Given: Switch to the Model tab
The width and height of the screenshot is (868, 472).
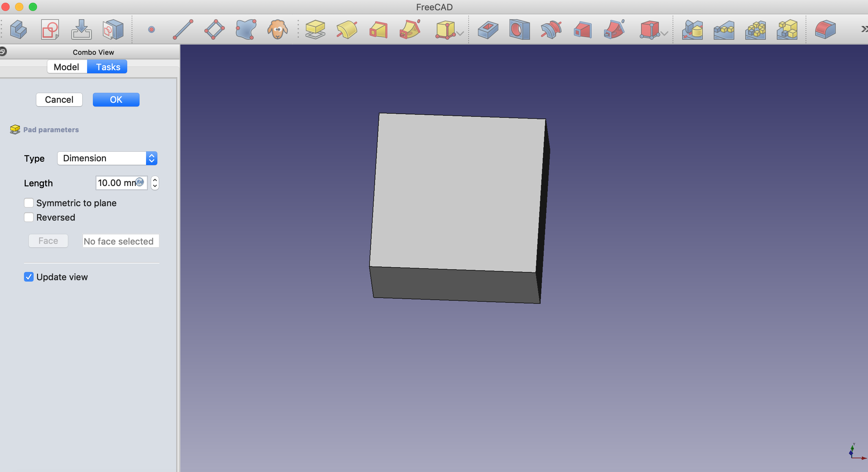Looking at the screenshot, I should pyautogui.click(x=67, y=67).
